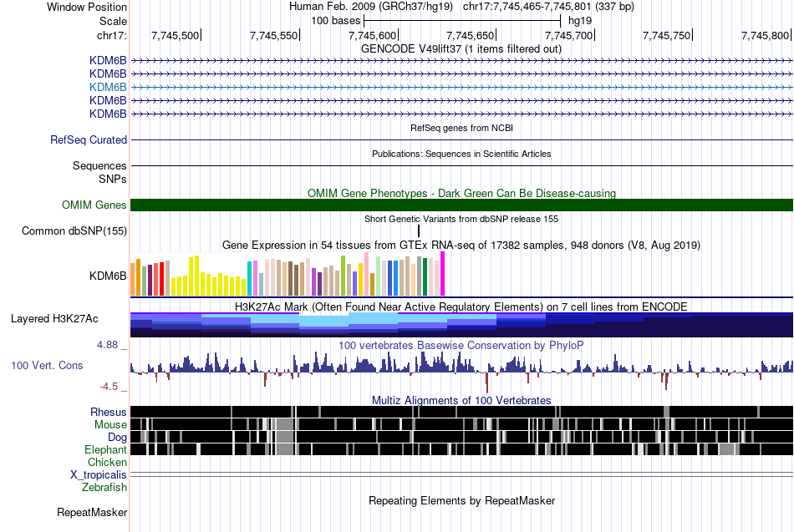Click '100 vertebrates Basewise Conservation by PhyloP' title
Image resolution: width=794 pixels, height=532 pixels.
461,345
